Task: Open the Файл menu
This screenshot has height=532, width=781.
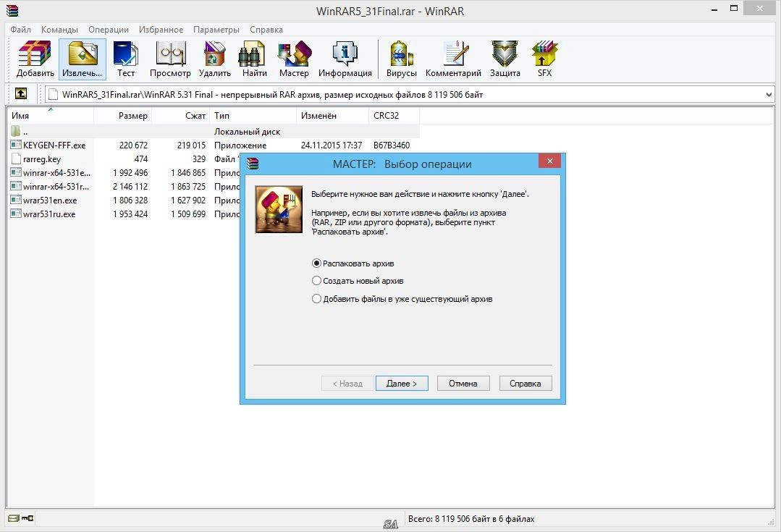Action: click(20, 30)
